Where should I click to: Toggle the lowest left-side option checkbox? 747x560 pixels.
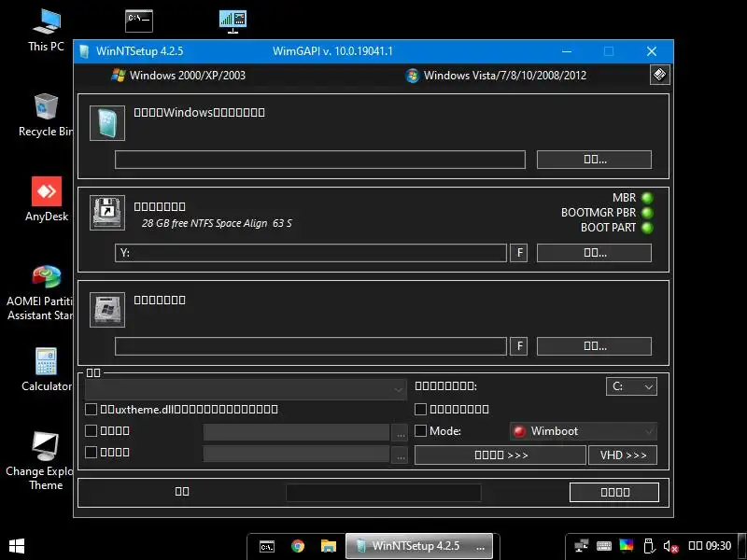(91, 452)
